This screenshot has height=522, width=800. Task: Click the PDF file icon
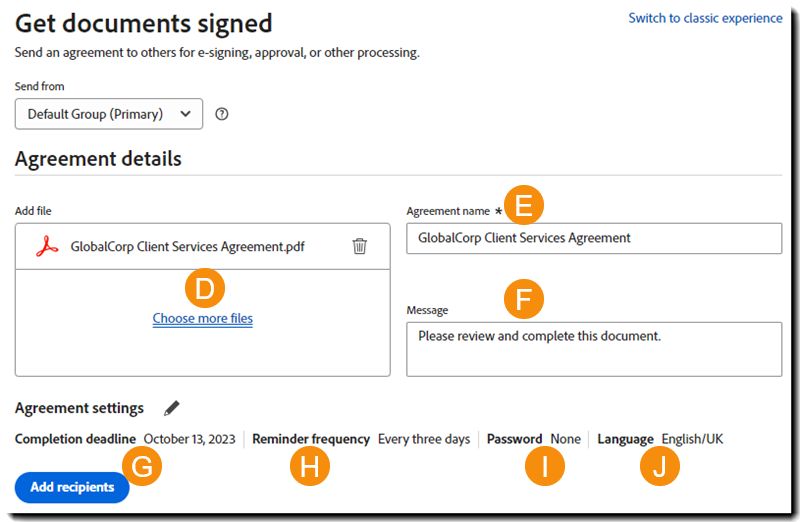pos(47,247)
